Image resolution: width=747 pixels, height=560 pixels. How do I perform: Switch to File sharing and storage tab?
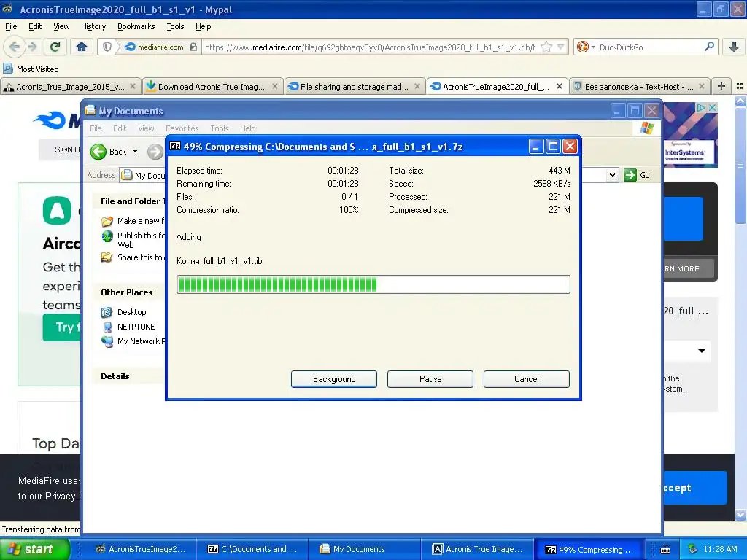click(x=354, y=87)
